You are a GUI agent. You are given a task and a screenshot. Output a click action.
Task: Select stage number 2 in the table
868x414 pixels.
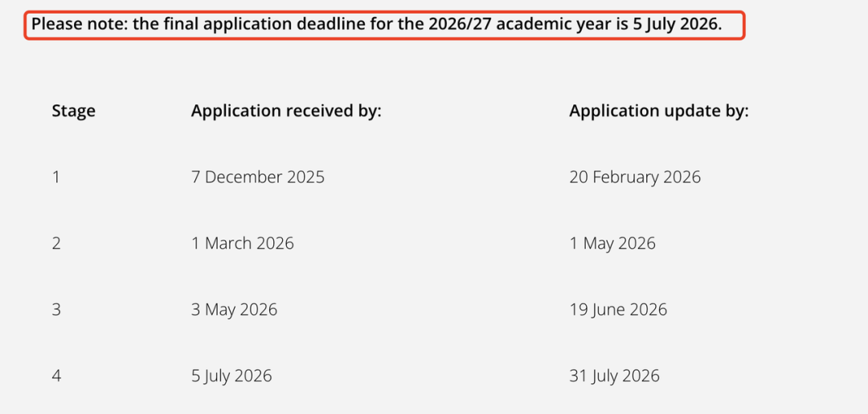(56, 244)
